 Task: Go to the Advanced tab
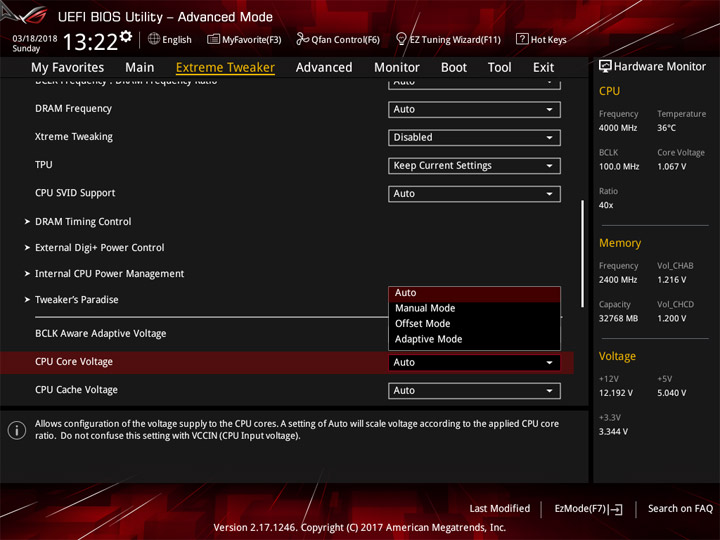coord(324,68)
